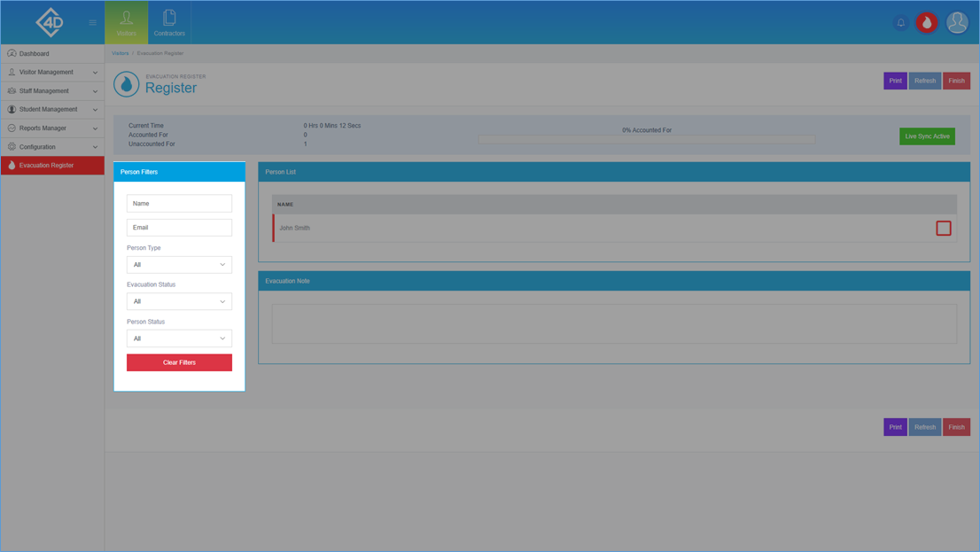
Task: Click the Clear Filters button
Action: pyautogui.click(x=179, y=362)
